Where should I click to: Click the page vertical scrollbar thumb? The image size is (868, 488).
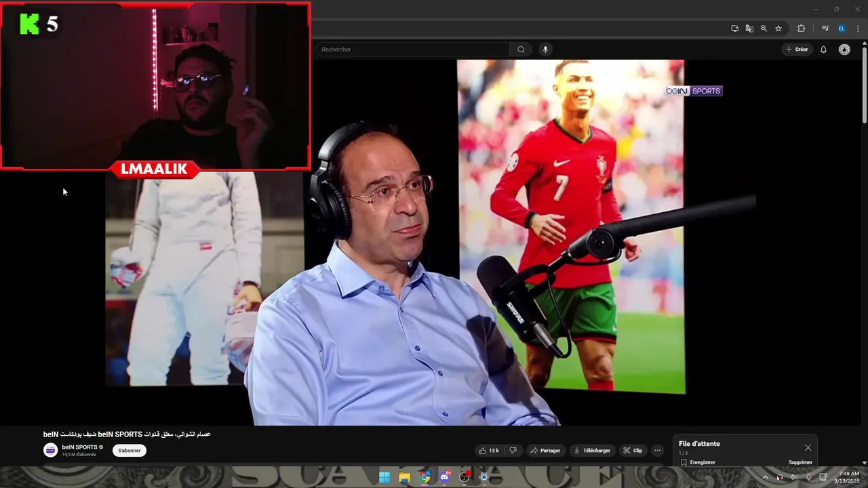(864, 85)
